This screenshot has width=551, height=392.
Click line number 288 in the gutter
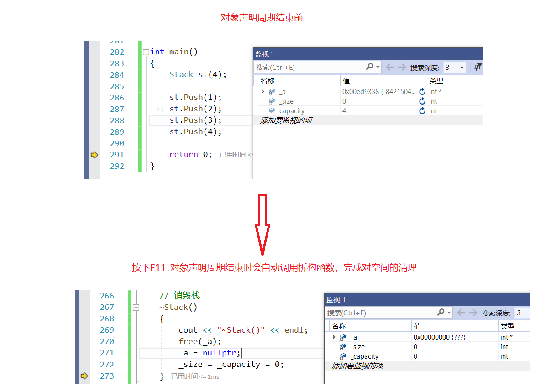pos(117,120)
